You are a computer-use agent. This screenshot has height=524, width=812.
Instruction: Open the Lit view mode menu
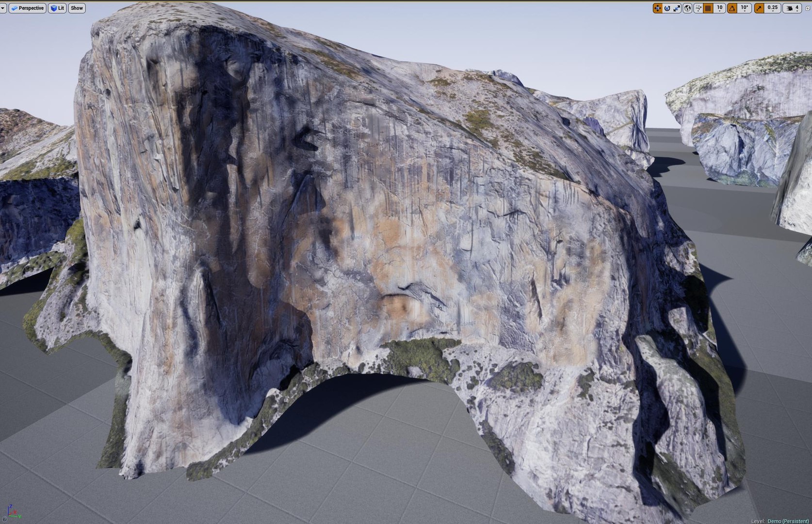coord(57,8)
